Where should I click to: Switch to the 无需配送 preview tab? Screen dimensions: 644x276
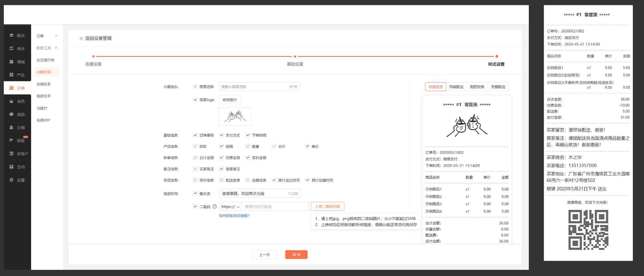point(498,87)
